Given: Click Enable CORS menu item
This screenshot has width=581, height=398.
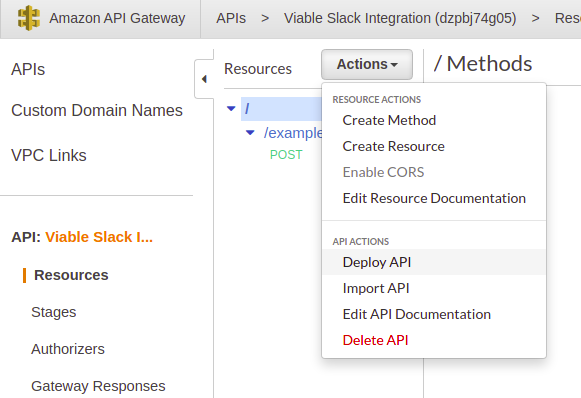Looking at the screenshot, I should 434,172.
